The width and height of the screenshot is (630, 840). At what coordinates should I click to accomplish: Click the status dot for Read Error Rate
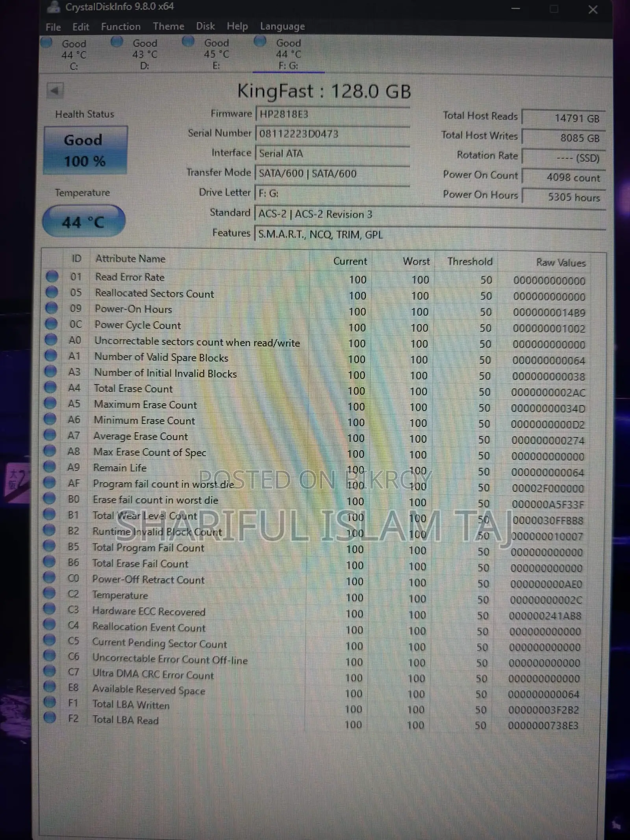(x=52, y=276)
